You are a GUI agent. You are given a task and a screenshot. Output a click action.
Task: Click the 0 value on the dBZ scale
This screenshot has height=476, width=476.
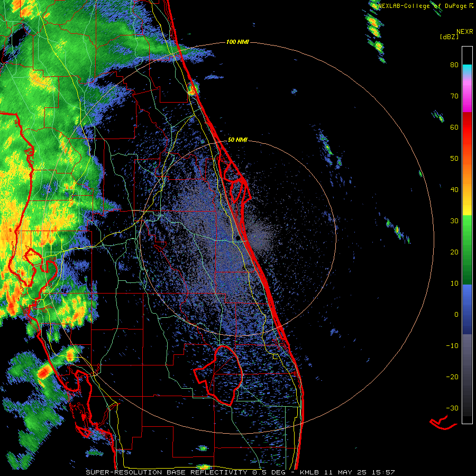coord(456,315)
